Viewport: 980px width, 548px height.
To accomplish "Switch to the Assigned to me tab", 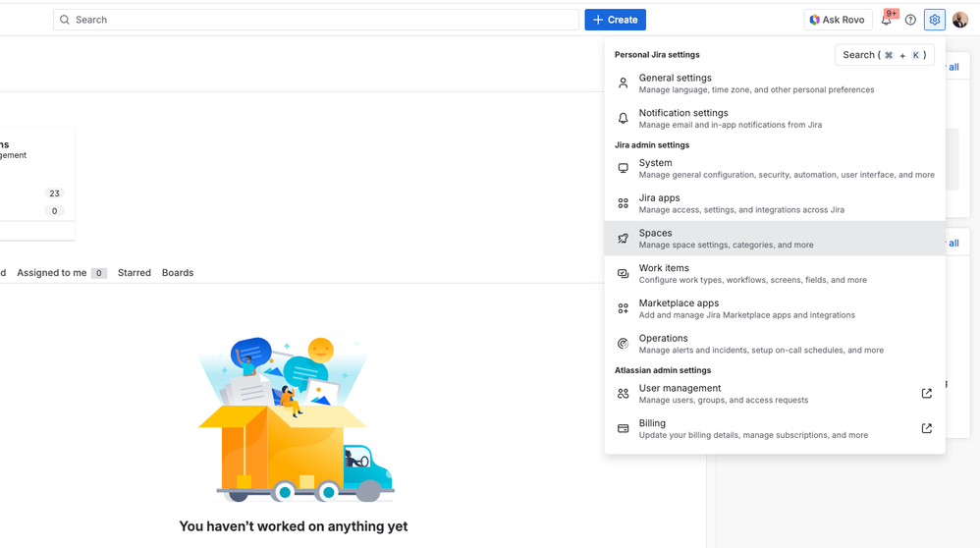I will [61, 272].
